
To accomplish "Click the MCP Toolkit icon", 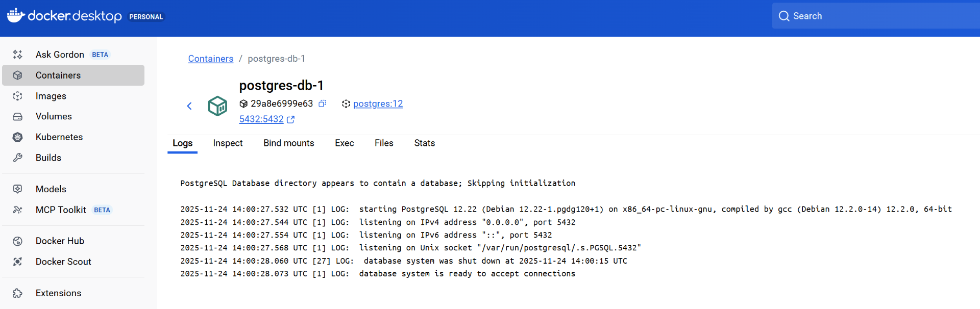I will [17, 210].
